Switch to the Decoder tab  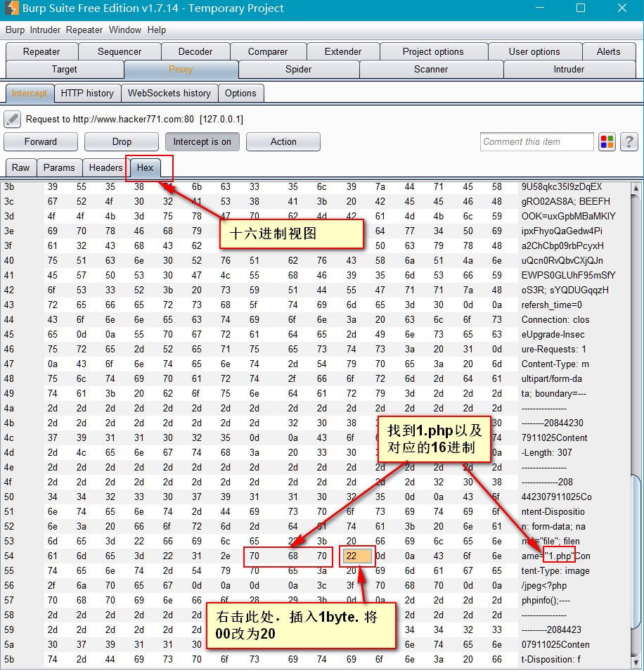pos(195,52)
